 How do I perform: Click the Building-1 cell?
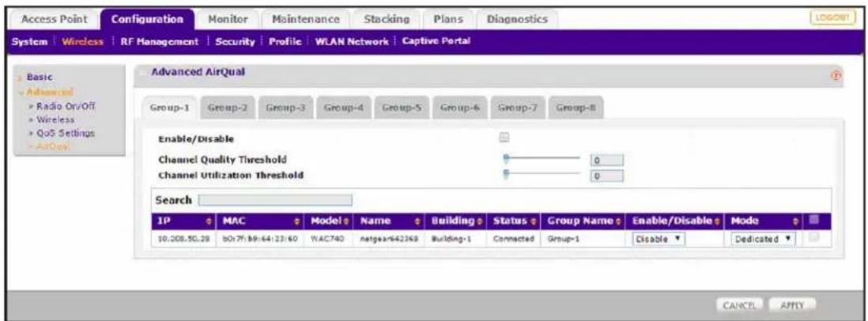(452, 239)
